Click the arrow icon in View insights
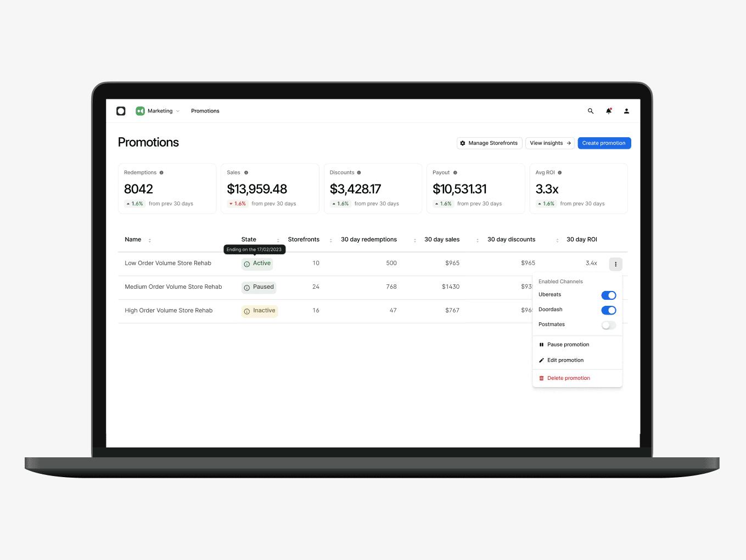This screenshot has width=746, height=560. click(569, 143)
